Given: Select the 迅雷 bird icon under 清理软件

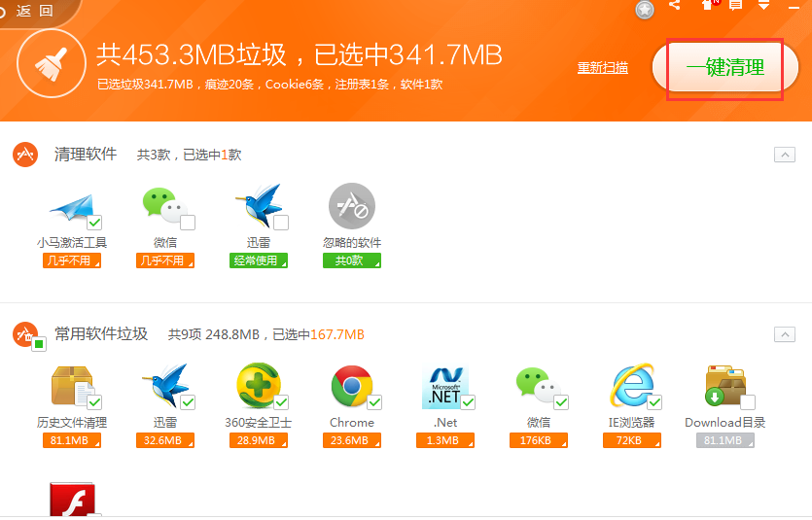Looking at the screenshot, I should [x=259, y=205].
